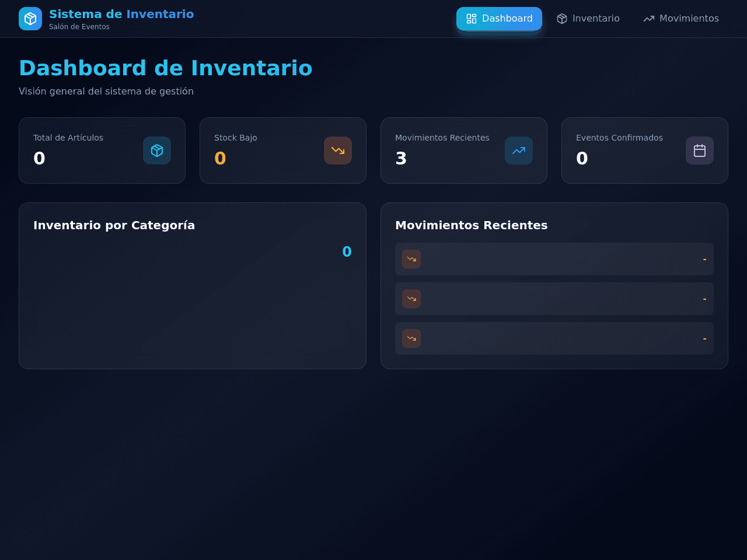Click the Dashboard de Inventario heading
The height and width of the screenshot is (560, 747).
pos(166,68)
